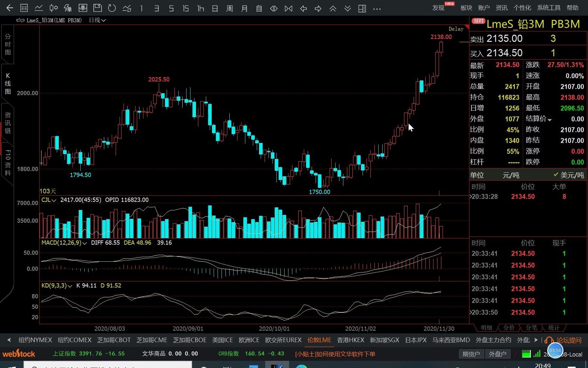588x368 pixels.
Task: Select the 1-minute period button
Action: point(141,8)
